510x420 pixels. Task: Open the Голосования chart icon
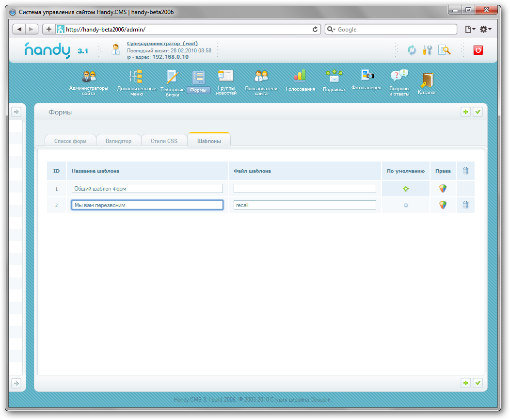[x=300, y=76]
